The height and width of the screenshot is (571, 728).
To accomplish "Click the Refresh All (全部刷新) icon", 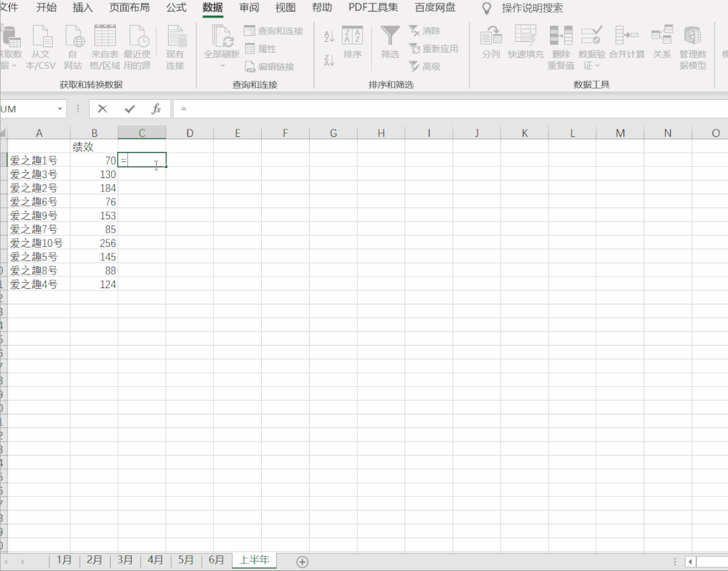I will click(222, 36).
